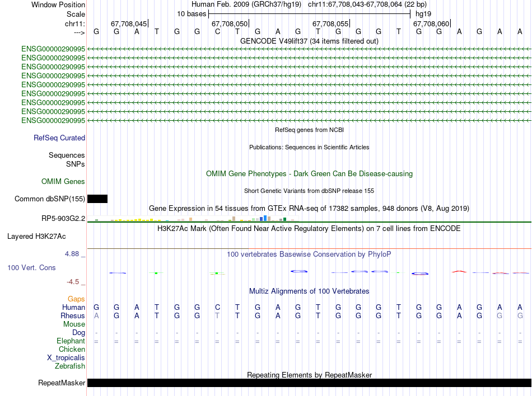532x396 pixels.
Task: Click the RefSeq genes from NCBI title
Action: [309, 130]
